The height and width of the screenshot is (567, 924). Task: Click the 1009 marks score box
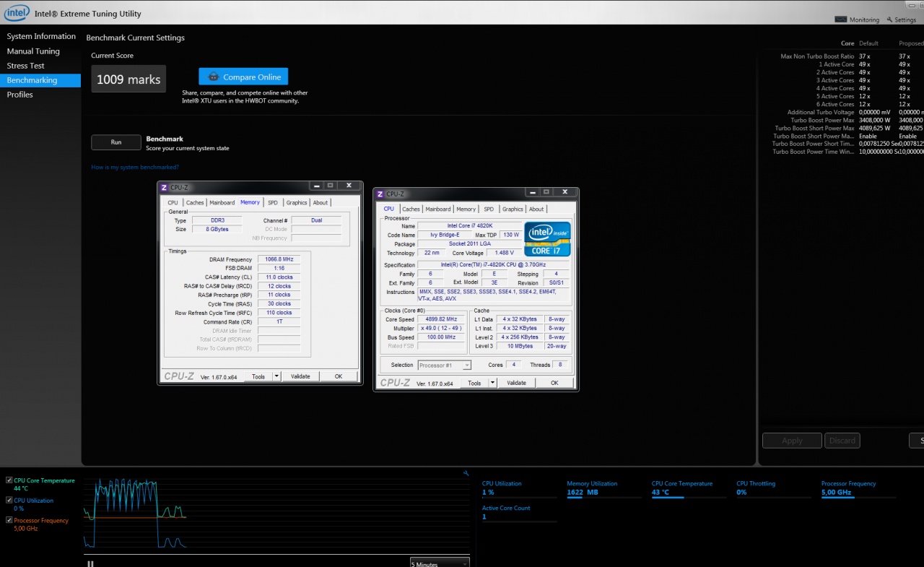[x=128, y=79]
